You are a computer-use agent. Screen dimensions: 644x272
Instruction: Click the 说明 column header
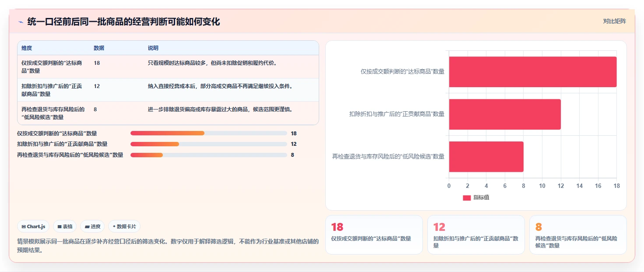153,48
